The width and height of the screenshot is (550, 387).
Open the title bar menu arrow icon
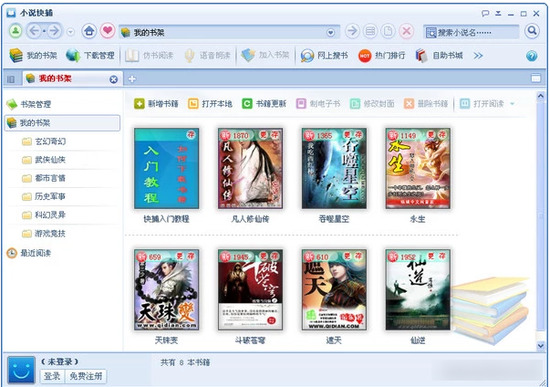tap(498, 14)
